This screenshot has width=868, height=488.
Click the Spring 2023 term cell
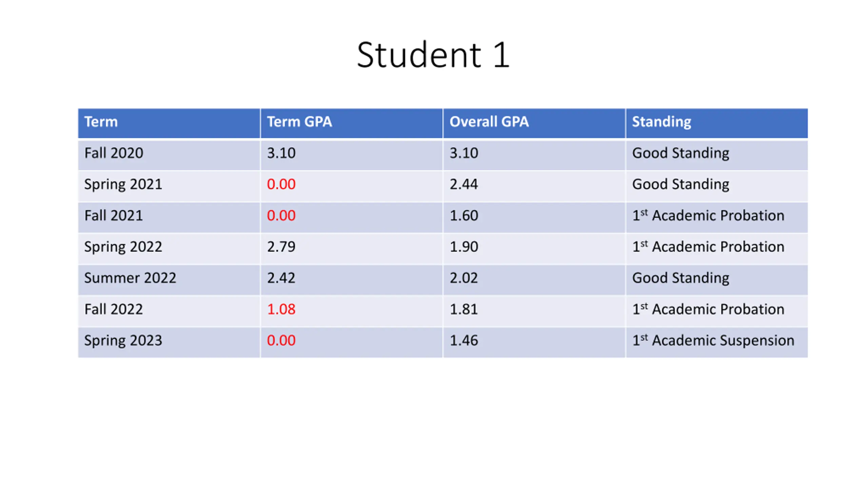coord(169,342)
